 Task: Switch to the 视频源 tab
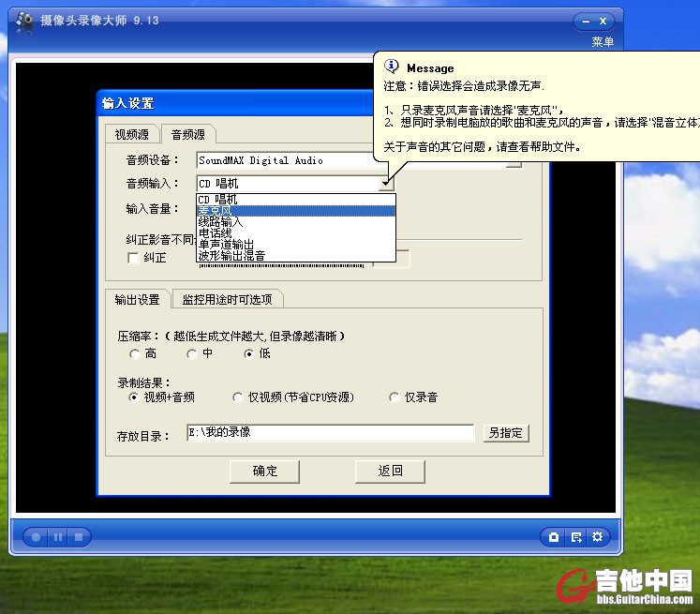coord(132,134)
